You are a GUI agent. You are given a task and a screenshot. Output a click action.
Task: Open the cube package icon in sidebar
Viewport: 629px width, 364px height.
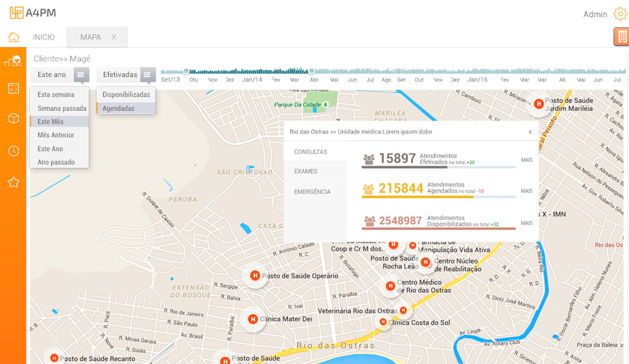(13, 118)
